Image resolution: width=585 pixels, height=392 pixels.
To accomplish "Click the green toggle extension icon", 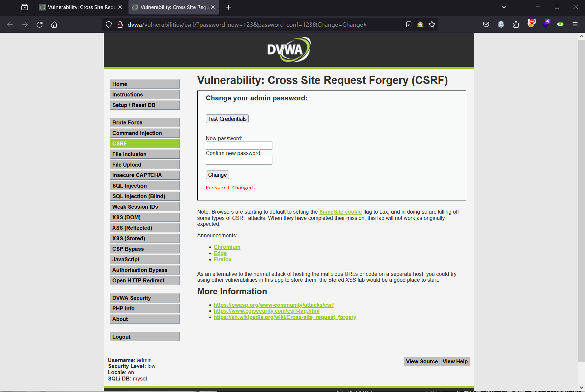I will tap(560, 24).
